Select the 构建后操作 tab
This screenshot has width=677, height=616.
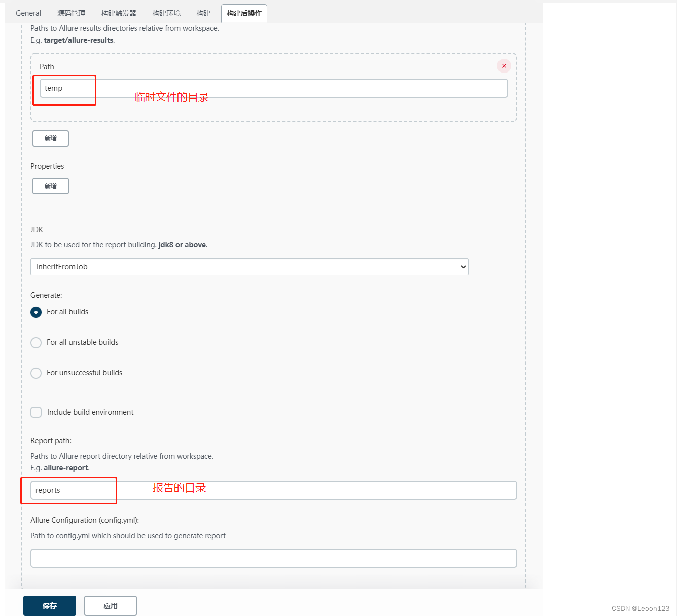[244, 13]
